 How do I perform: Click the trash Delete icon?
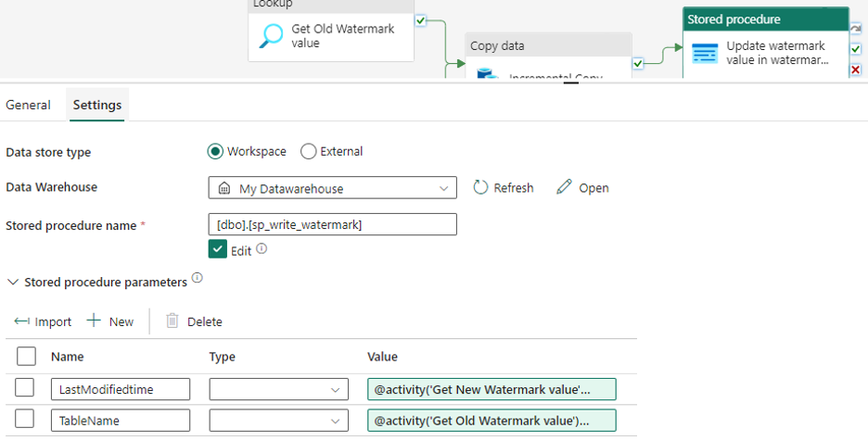172,321
